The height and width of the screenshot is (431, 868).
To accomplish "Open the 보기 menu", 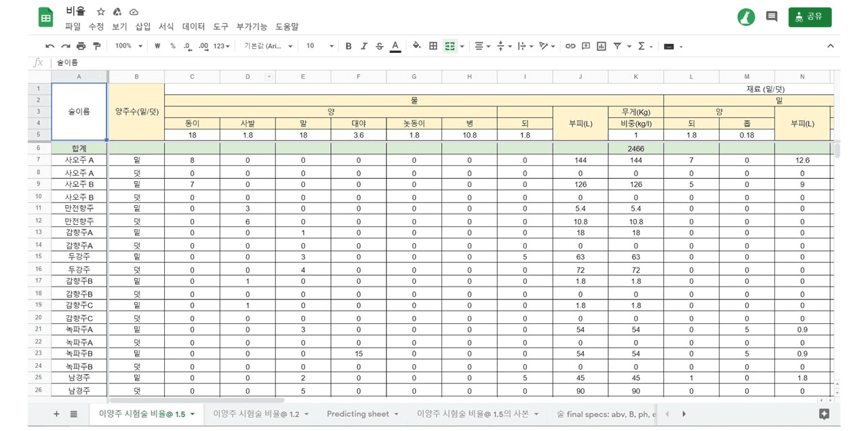I will point(119,26).
